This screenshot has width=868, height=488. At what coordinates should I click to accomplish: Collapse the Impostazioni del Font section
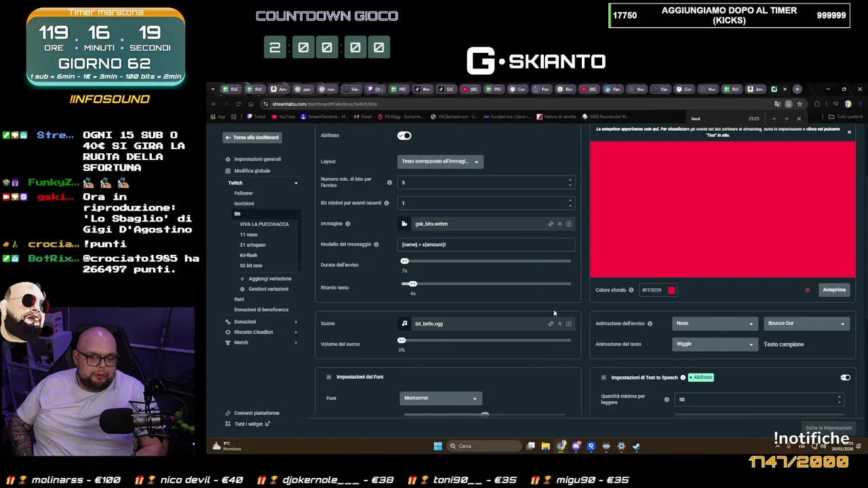(329, 377)
